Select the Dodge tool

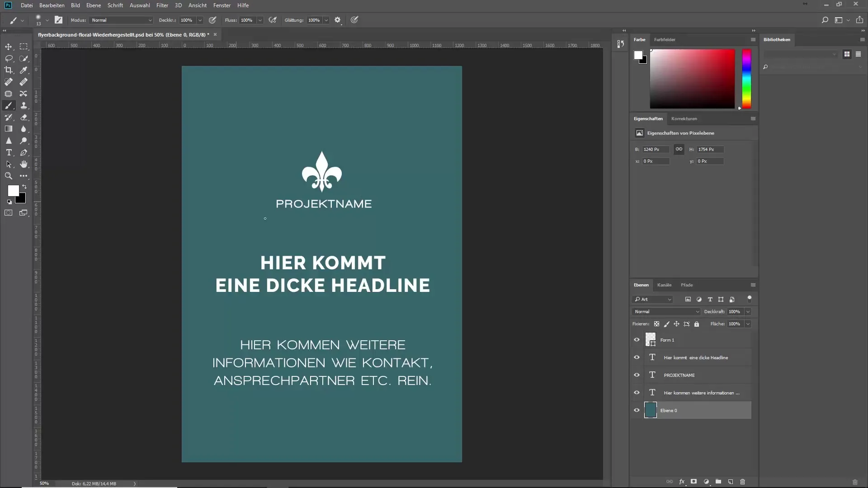[x=24, y=141]
